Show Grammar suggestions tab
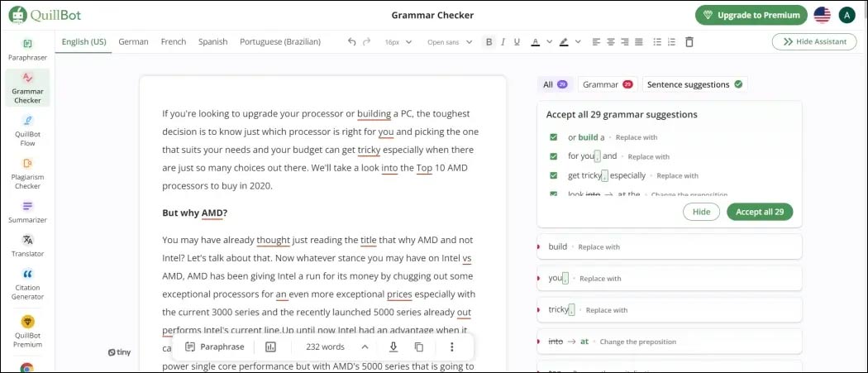This screenshot has width=868, height=373. (x=608, y=84)
